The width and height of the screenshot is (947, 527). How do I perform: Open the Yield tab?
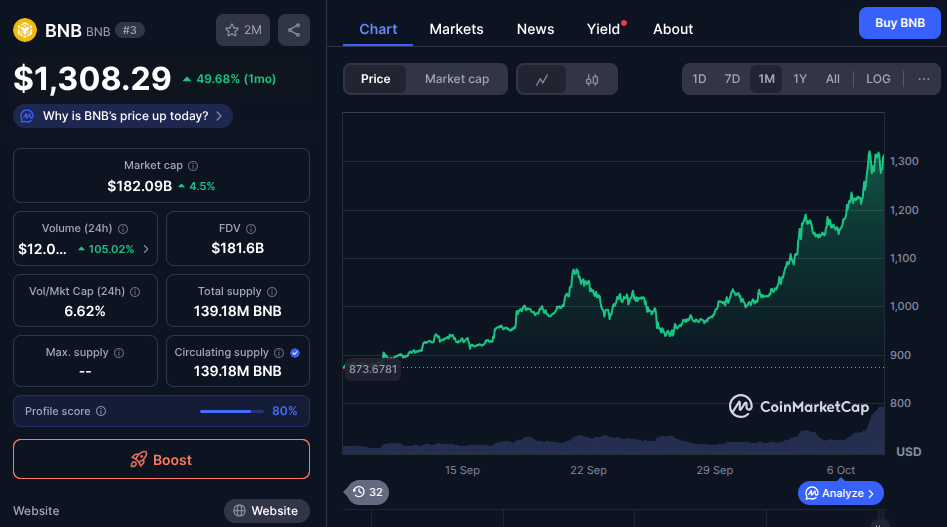point(603,29)
